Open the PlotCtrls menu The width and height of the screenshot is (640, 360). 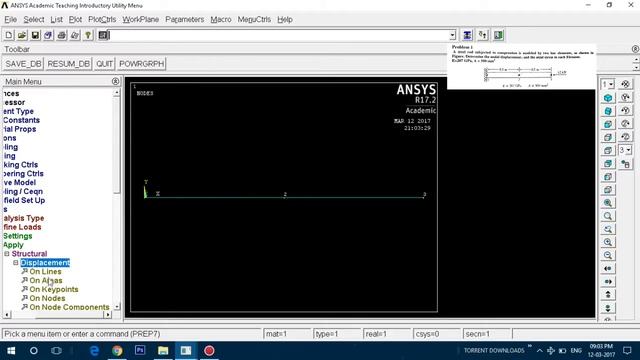[102, 20]
